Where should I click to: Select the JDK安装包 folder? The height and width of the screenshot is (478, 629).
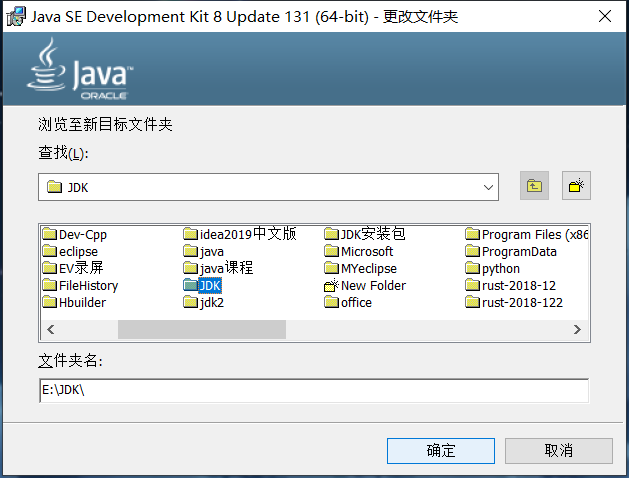365,234
